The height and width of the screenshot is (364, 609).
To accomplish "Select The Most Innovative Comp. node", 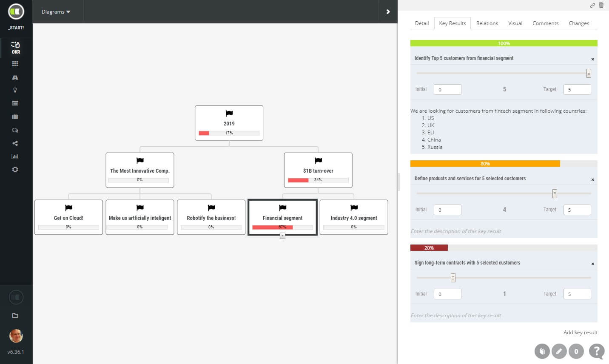I will coord(140,170).
